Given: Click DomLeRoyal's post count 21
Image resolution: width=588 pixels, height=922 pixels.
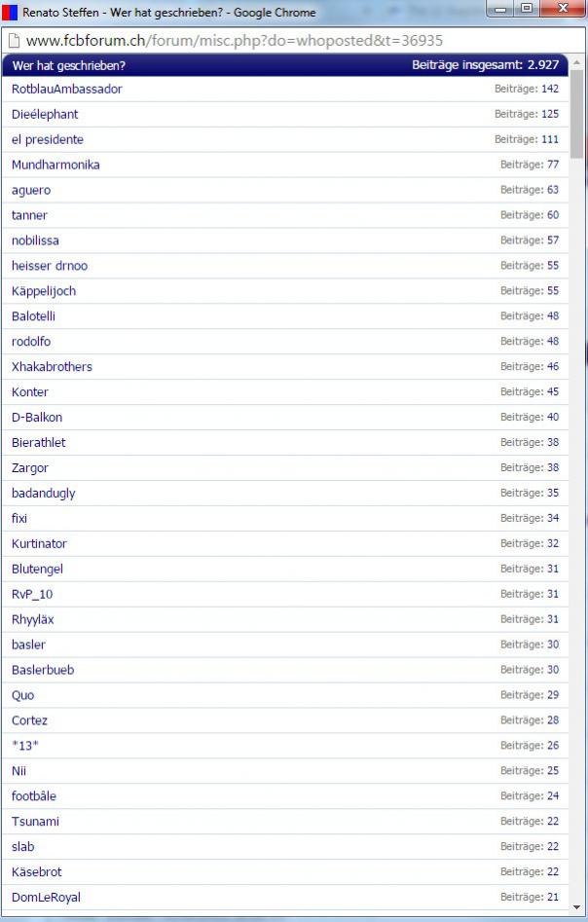Looking at the screenshot, I should pyautogui.click(x=553, y=898).
